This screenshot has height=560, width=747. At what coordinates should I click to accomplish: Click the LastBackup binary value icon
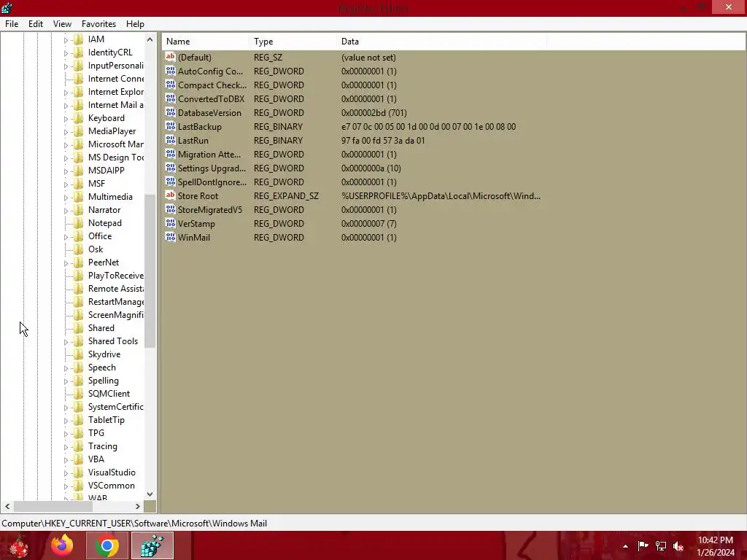point(170,126)
